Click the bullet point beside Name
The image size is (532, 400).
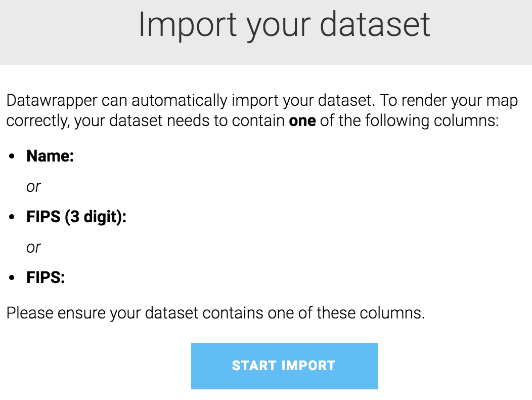[12, 157]
